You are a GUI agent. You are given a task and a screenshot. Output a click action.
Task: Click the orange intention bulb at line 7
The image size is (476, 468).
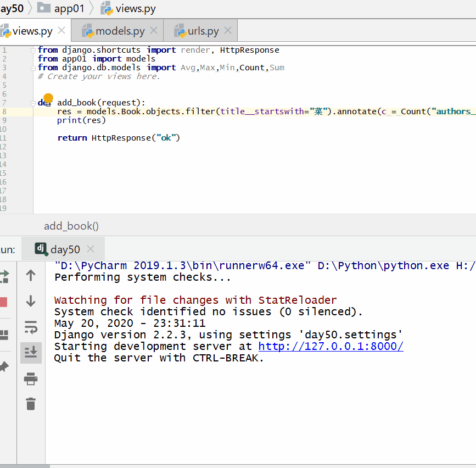pos(48,98)
